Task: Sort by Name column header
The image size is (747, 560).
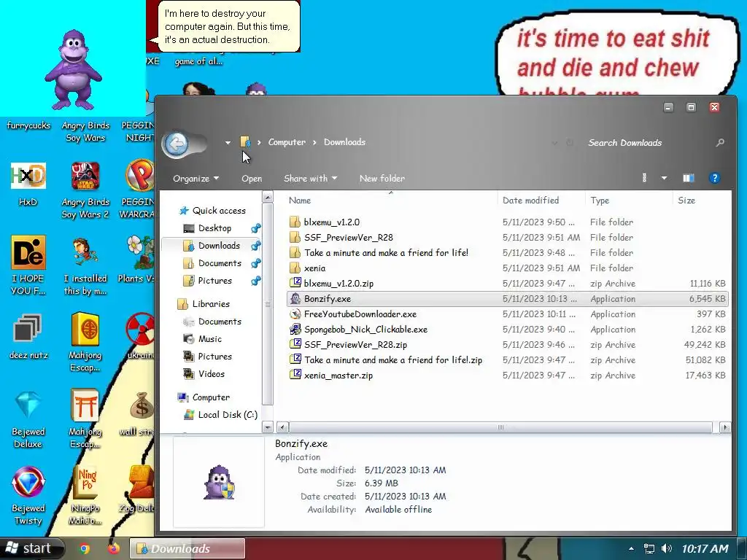Action: (x=300, y=201)
